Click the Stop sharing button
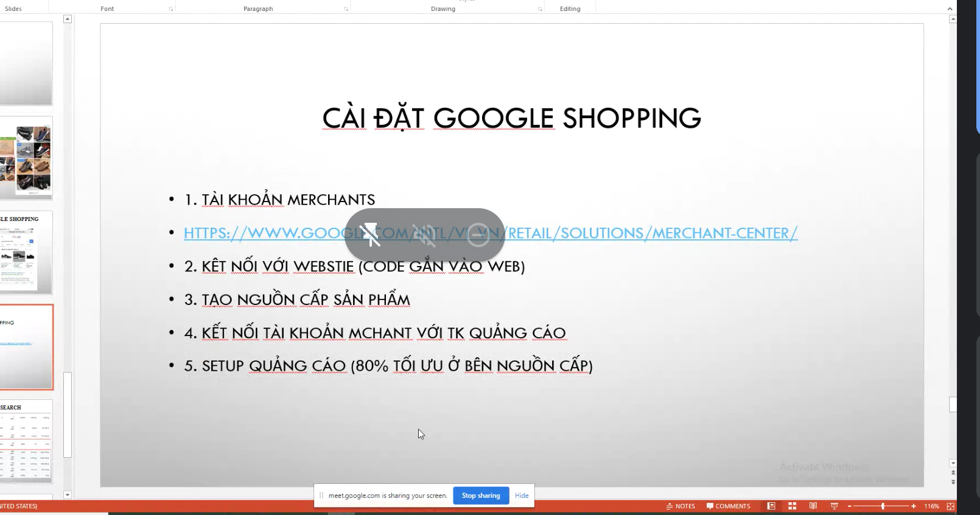Viewport: 980px width, 515px height. pyautogui.click(x=481, y=496)
